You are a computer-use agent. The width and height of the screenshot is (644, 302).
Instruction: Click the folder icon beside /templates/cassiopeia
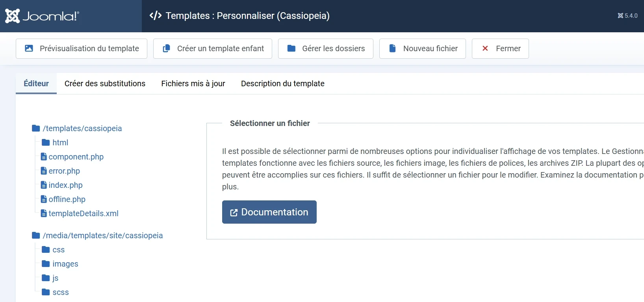35,128
